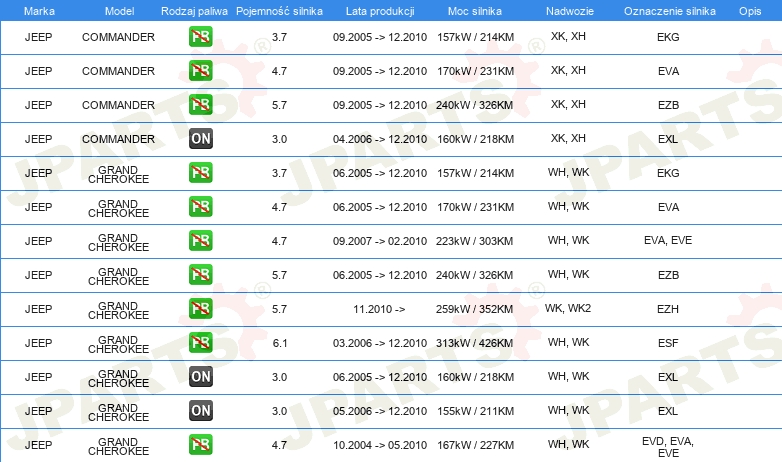This screenshot has width=782, height=462.
Task: Click diesel ON icon in the 155kW / 211KM row
Action: pyautogui.click(x=200, y=411)
